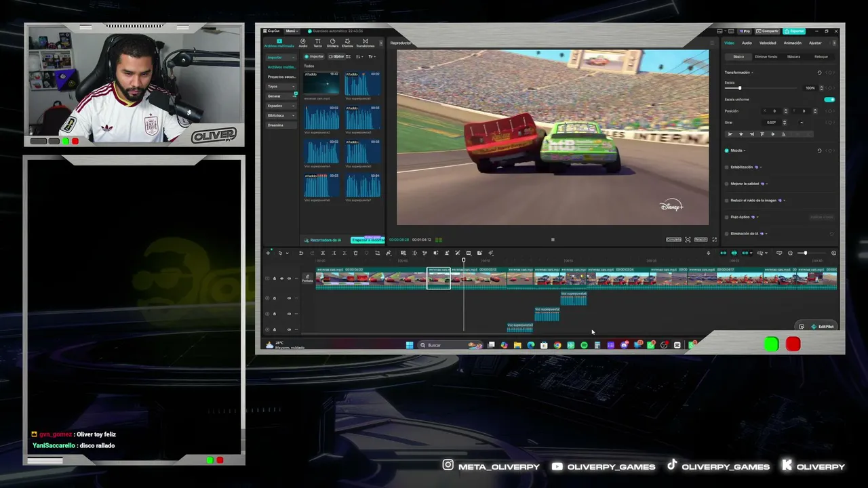Screen dimensions: 868x488
Task: Enable Reducir el ruido de la imagen
Action: [727, 201]
